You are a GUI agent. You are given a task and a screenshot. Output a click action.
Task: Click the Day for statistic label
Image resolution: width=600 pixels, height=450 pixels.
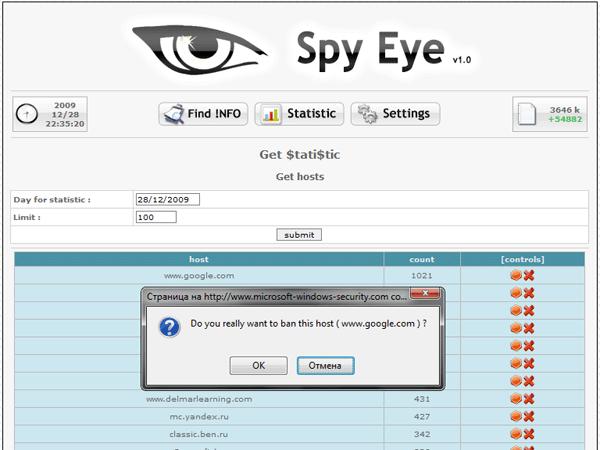tap(52, 200)
